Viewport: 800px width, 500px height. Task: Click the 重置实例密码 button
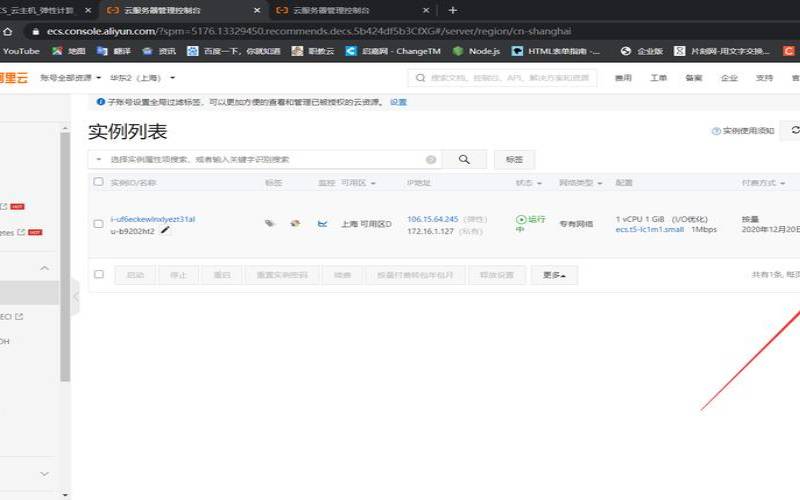click(x=282, y=275)
